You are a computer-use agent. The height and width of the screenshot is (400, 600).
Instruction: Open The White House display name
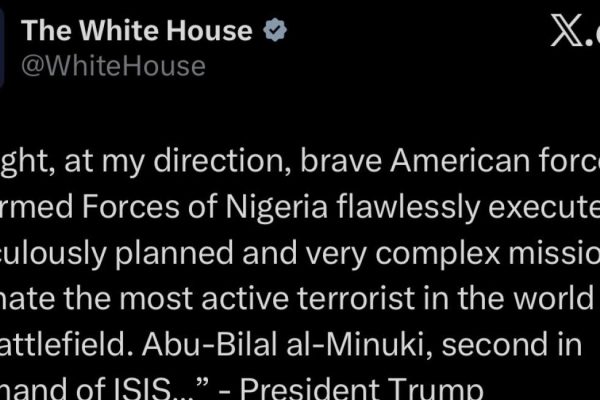137,30
